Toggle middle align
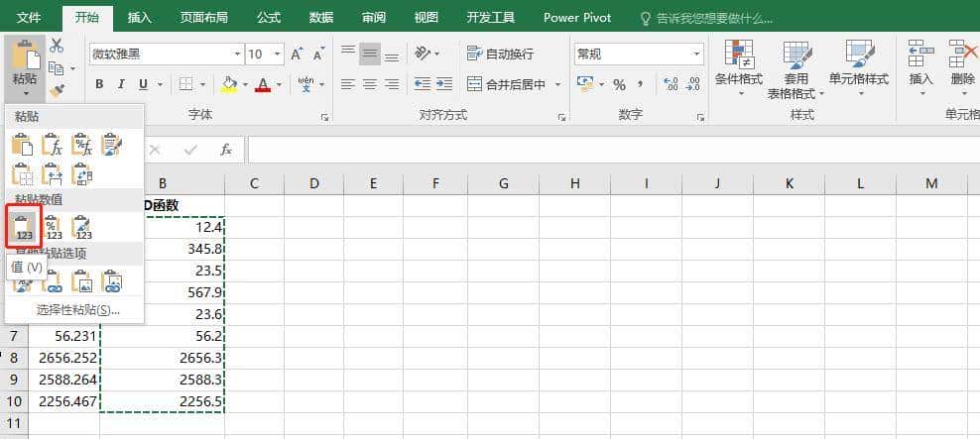The height and width of the screenshot is (439, 980). (370, 55)
